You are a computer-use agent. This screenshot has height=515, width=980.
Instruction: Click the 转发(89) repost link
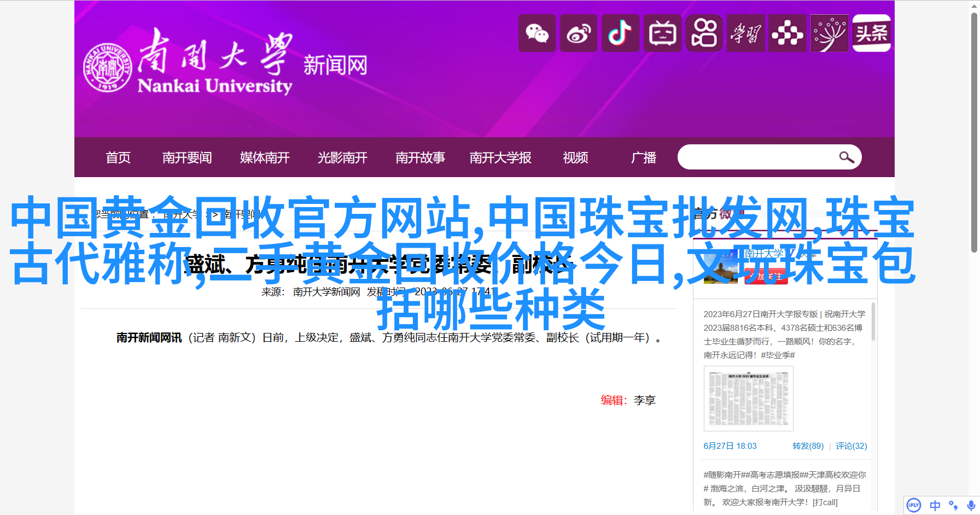(808, 446)
